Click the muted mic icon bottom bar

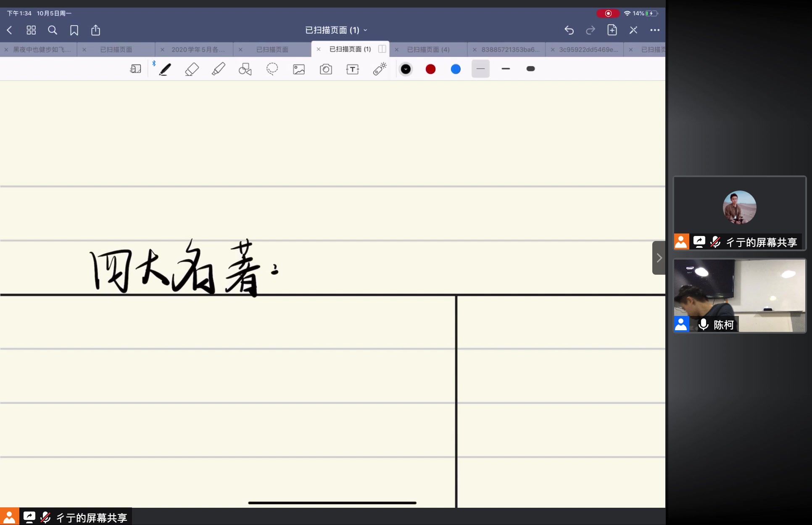[45, 517]
